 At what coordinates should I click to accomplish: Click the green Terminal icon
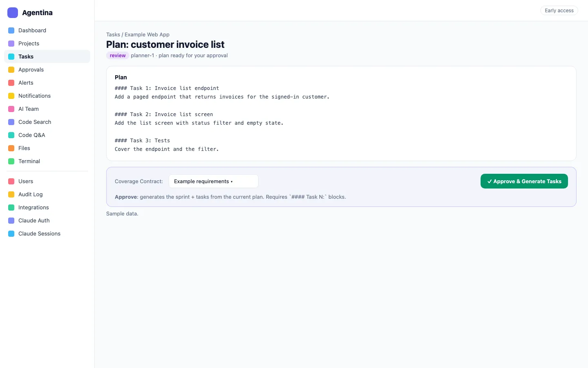click(11, 162)
